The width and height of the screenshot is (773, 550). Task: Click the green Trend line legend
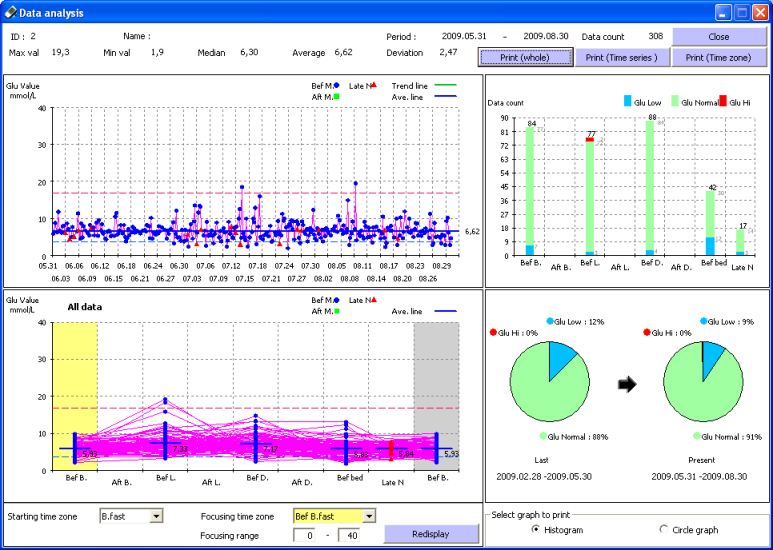445,86
